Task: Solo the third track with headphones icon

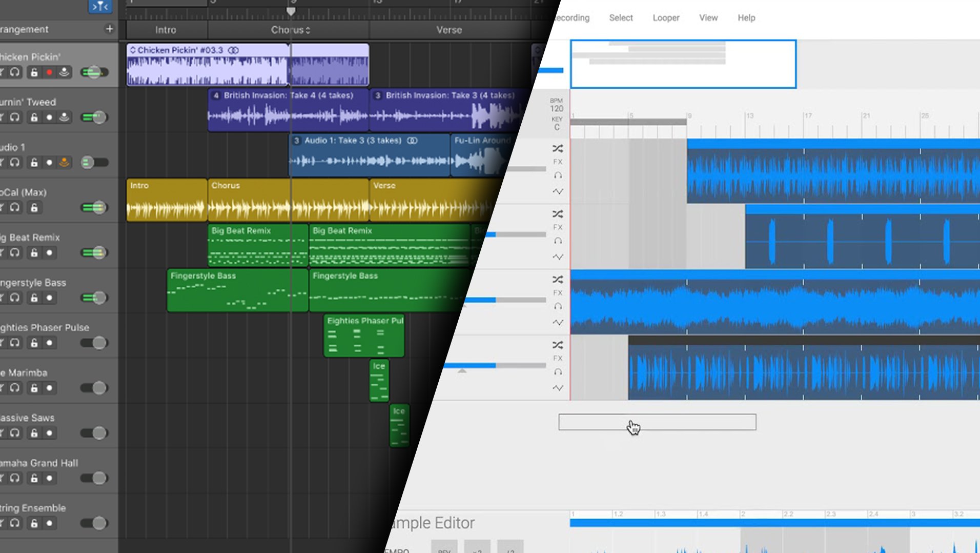Action: pyautogui.click(x=558, y=307)
